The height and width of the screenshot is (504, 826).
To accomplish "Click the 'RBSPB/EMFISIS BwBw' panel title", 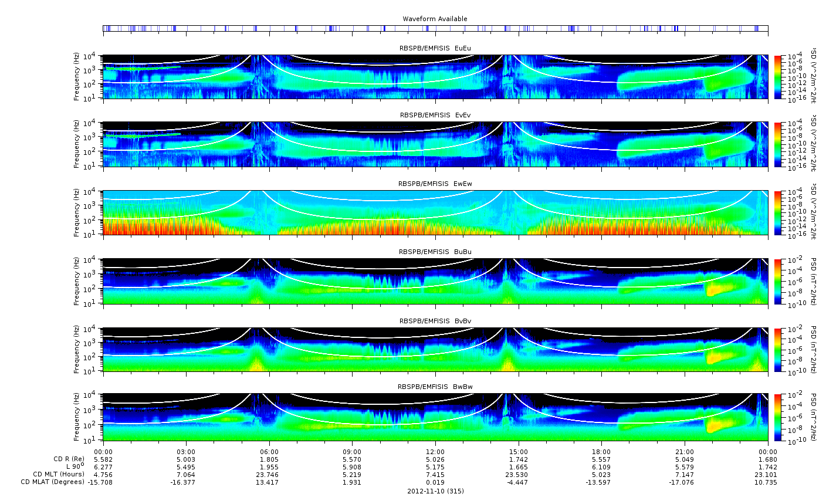I will click(x=435, y=387).
